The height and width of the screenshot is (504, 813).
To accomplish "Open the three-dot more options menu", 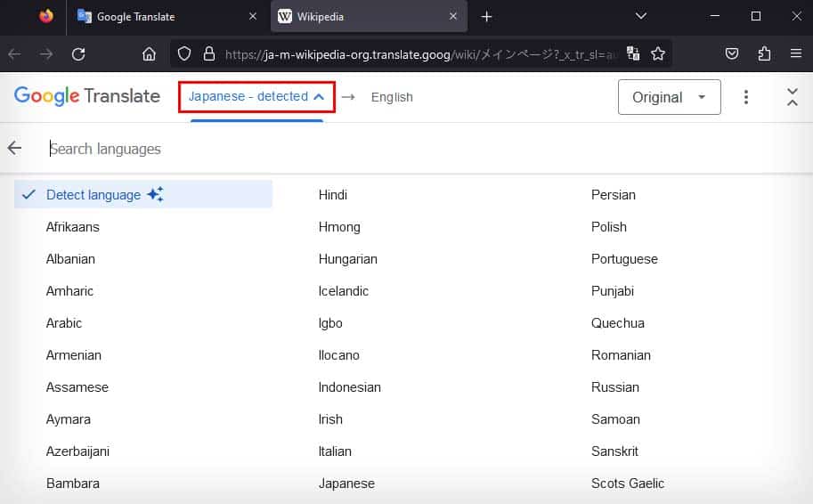I will coord(745,97).
